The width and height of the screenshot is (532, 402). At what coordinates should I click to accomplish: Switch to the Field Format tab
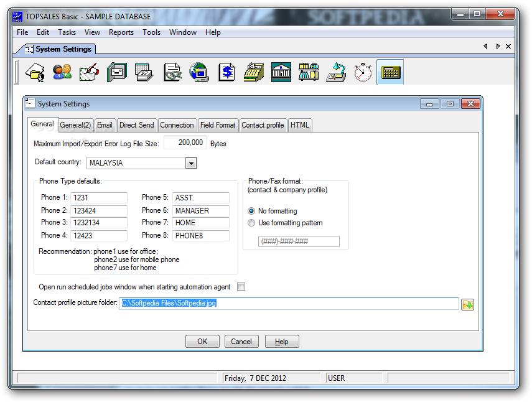coord(218,125)
